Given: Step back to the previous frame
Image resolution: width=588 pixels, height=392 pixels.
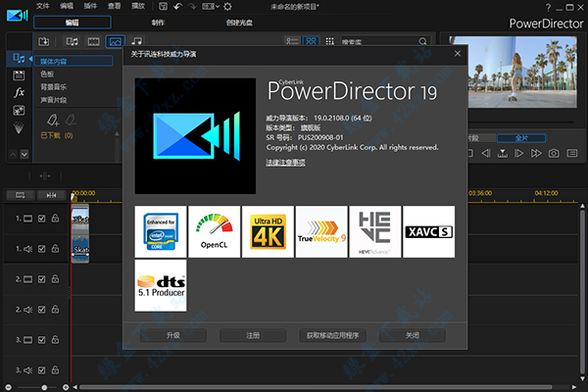Looking at the screenshot, I should [486, 153].
